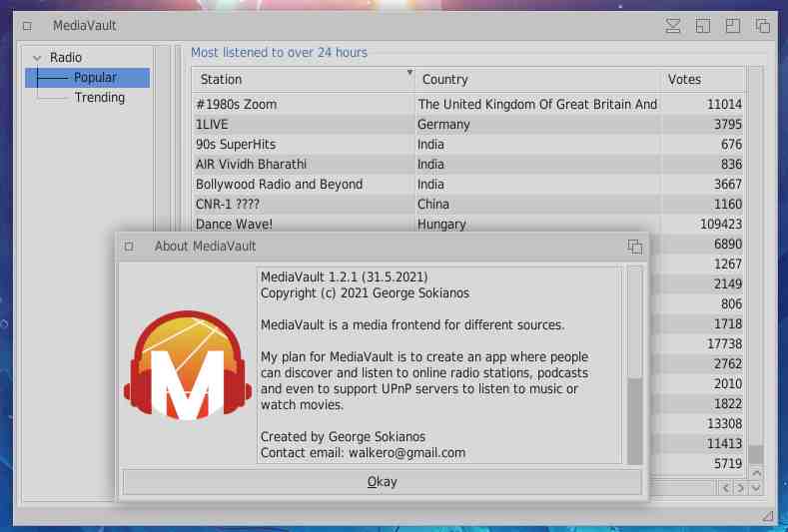Select the Bollywood Radio and Beyond row
The image size is (788, 532).
(x=300, y=185)
